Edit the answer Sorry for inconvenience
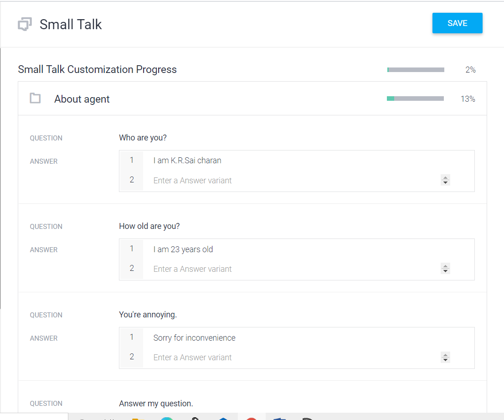Screen dimensions: 504x420 [x=194, y=337]
